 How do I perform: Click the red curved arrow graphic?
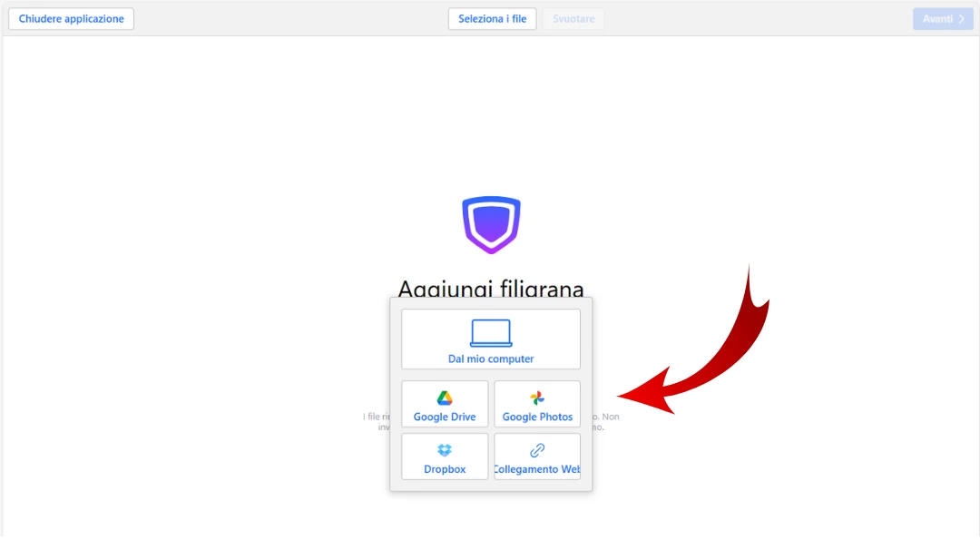[x=717, y=354]
